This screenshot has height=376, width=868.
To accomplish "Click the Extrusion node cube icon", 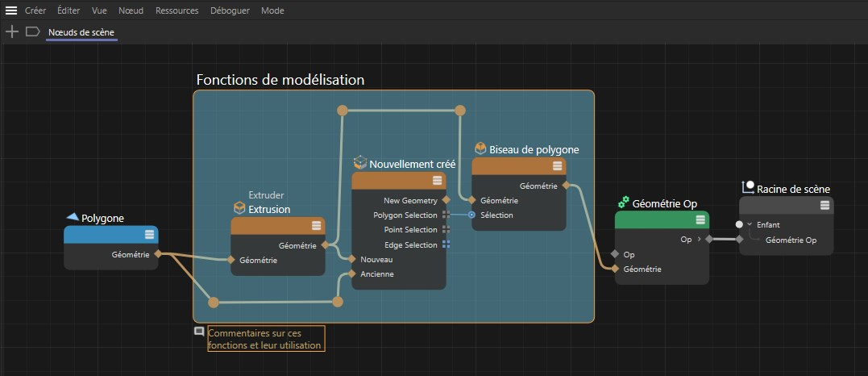I will click(x=239, y=208).
